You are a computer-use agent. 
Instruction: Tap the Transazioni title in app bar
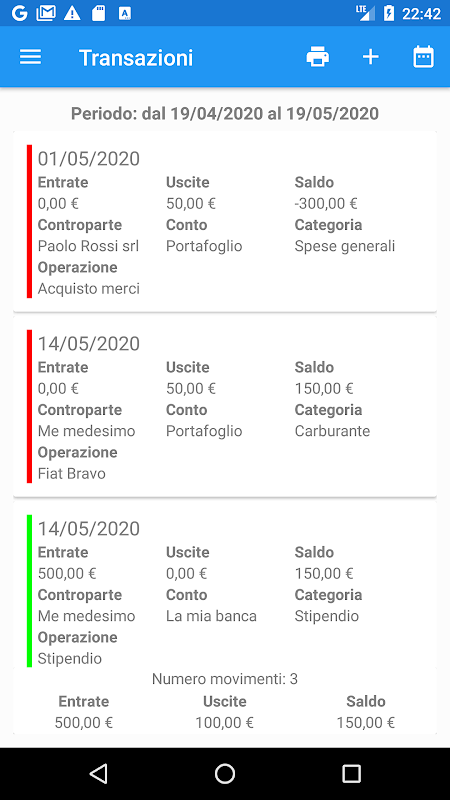point(136,58)
